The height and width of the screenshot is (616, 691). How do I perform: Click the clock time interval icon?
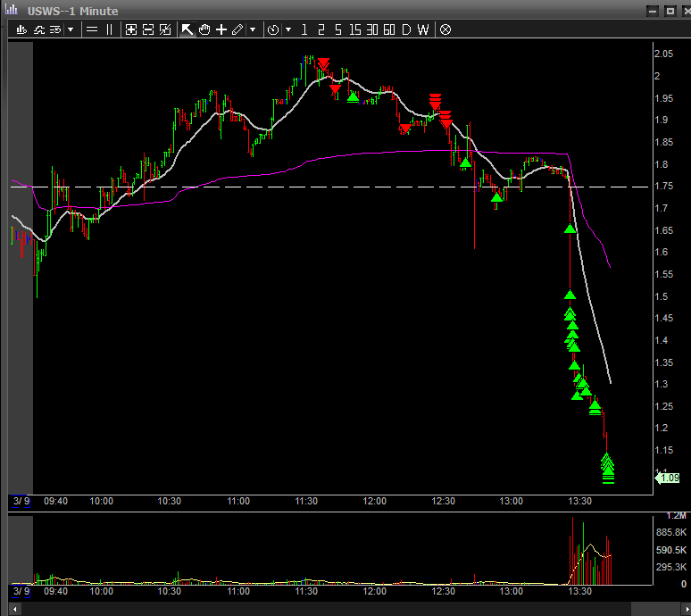click(x=273, y=29)
